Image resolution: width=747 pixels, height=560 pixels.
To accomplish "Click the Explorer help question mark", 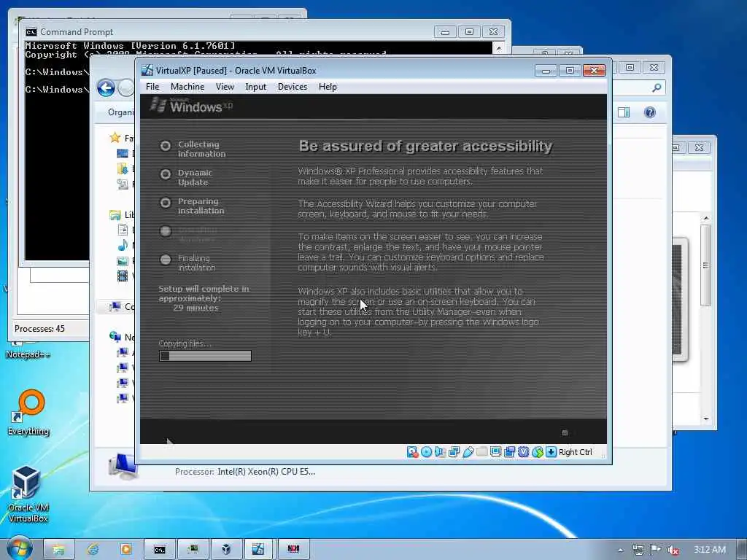I will [x=650, y=112].
